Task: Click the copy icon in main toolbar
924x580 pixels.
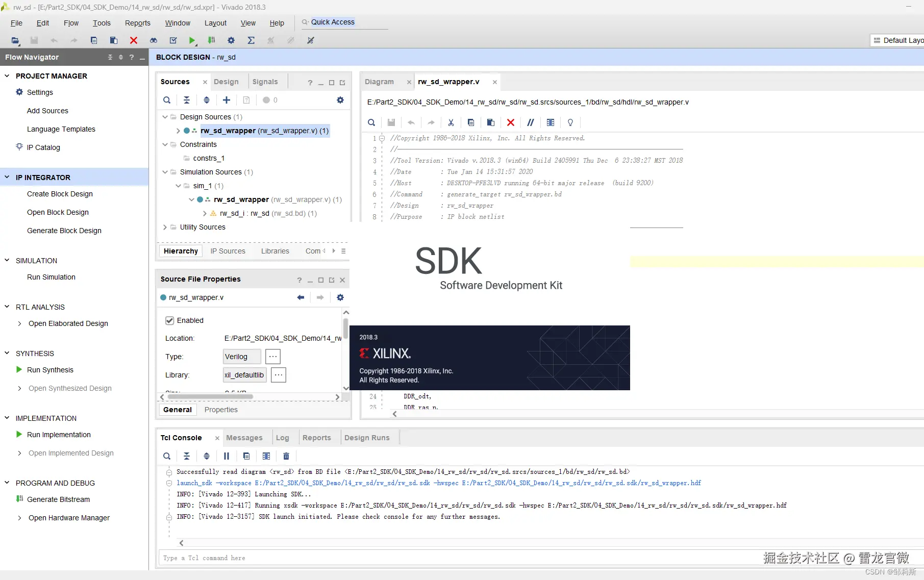Action: coord(94,40)
